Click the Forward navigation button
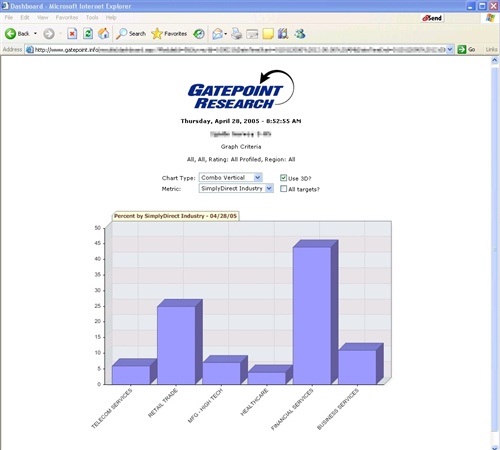 coord(49,34)
